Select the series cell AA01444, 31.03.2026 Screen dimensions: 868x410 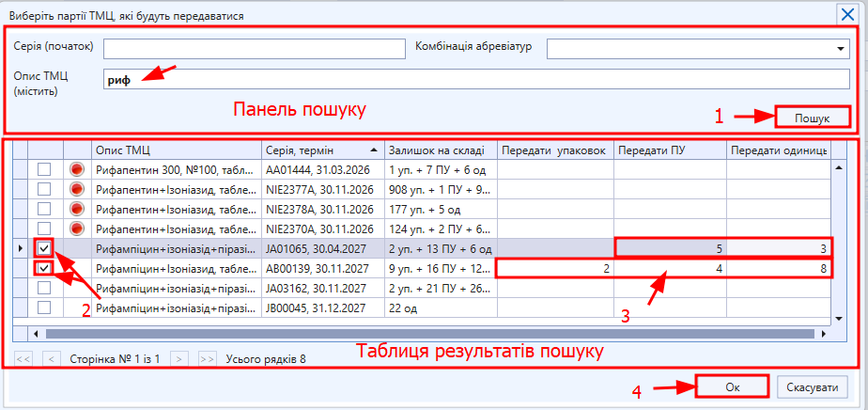323,169
